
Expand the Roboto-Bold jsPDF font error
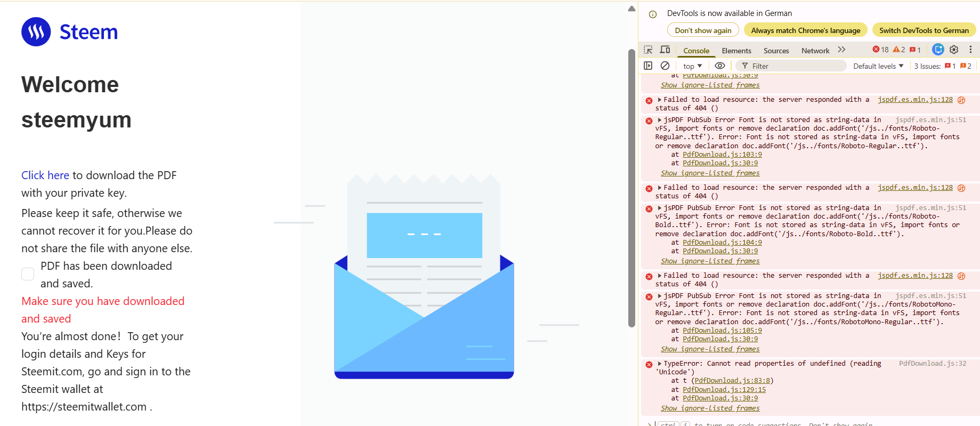[660, 208]
